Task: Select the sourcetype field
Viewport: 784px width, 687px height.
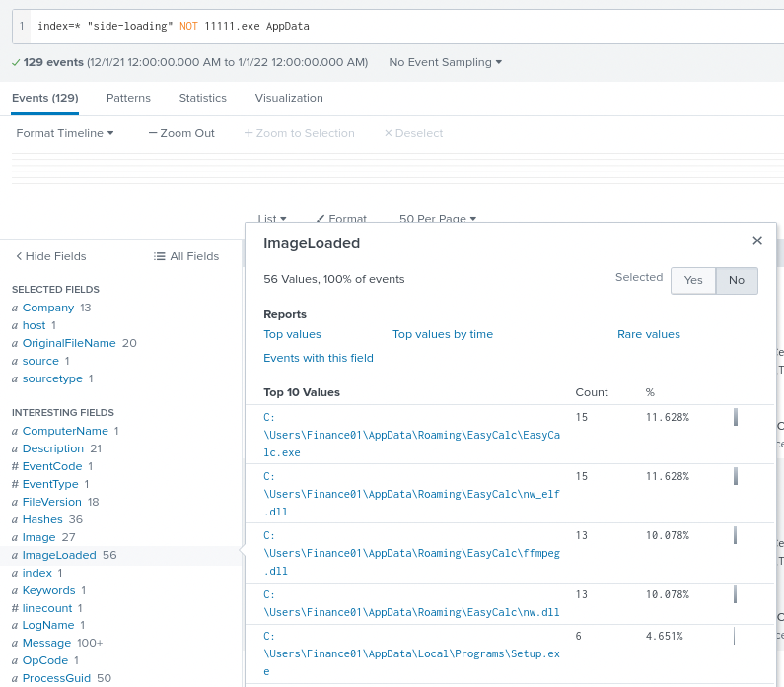Action: click(52, 378)
